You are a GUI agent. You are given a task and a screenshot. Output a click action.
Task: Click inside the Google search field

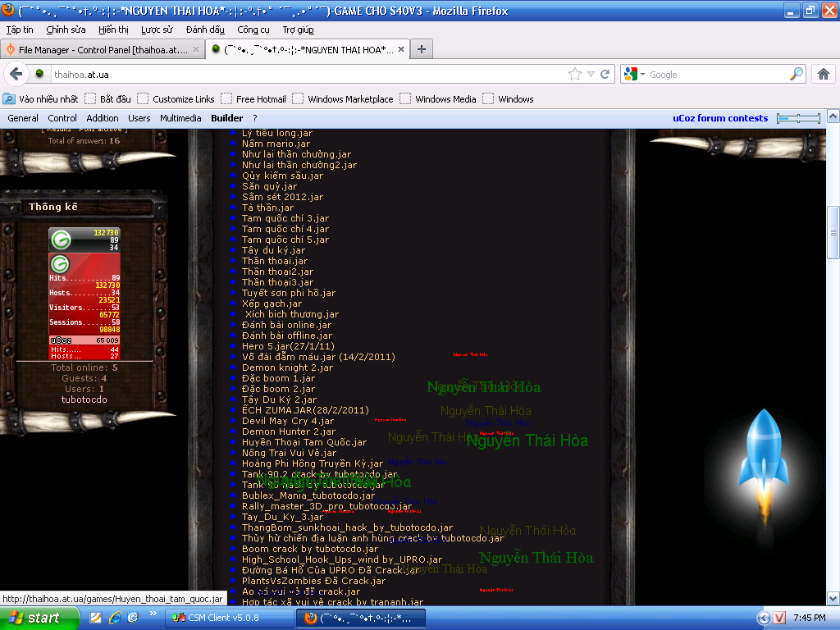point(714,75)
